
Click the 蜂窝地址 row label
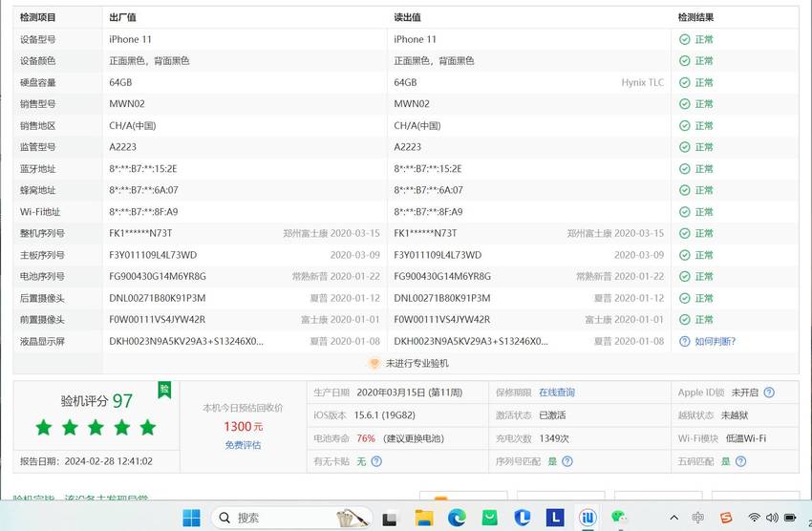38,190
